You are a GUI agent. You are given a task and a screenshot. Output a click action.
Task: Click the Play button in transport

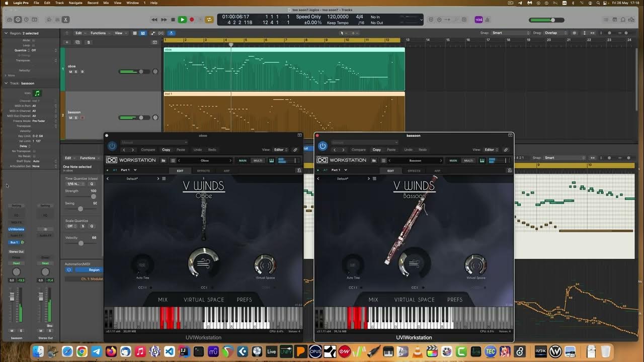tap(182, 20)
